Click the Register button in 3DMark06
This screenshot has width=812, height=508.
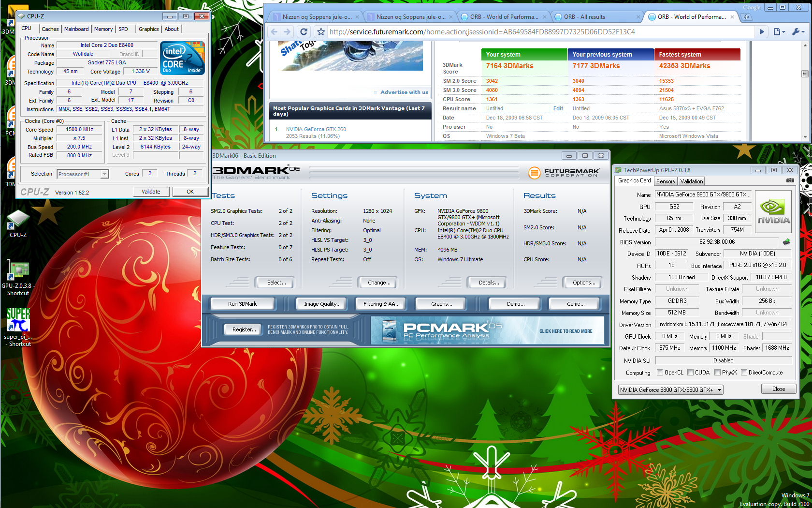coord(244,329)
